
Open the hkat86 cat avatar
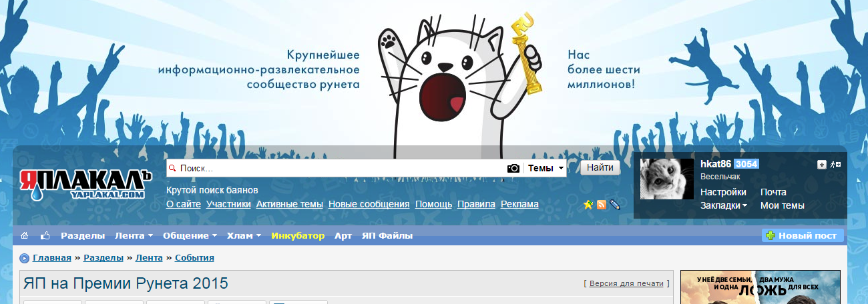pyautogui.click(x=667, y=179)
